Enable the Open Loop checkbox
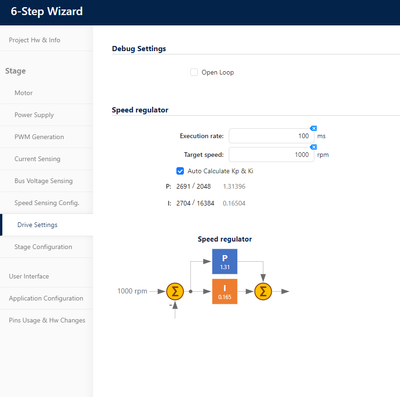The width and height of the screenshot is (400, 397). (194, 72)
